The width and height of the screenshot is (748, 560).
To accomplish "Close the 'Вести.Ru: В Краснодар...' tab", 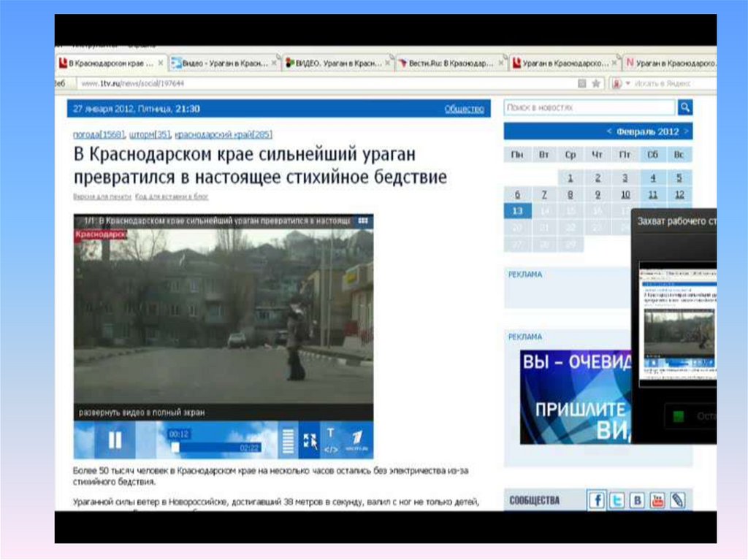I will (x=501, y=63).
